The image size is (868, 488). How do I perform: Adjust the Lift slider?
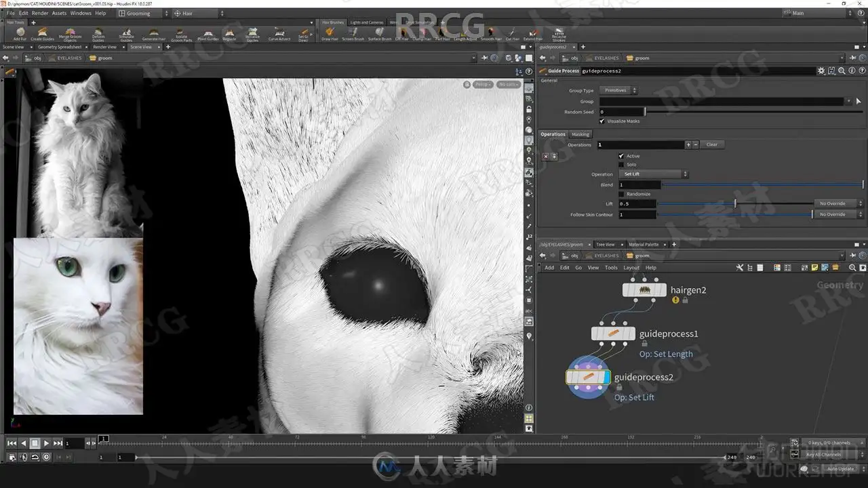pyautogui.click(x=735, y=203)
